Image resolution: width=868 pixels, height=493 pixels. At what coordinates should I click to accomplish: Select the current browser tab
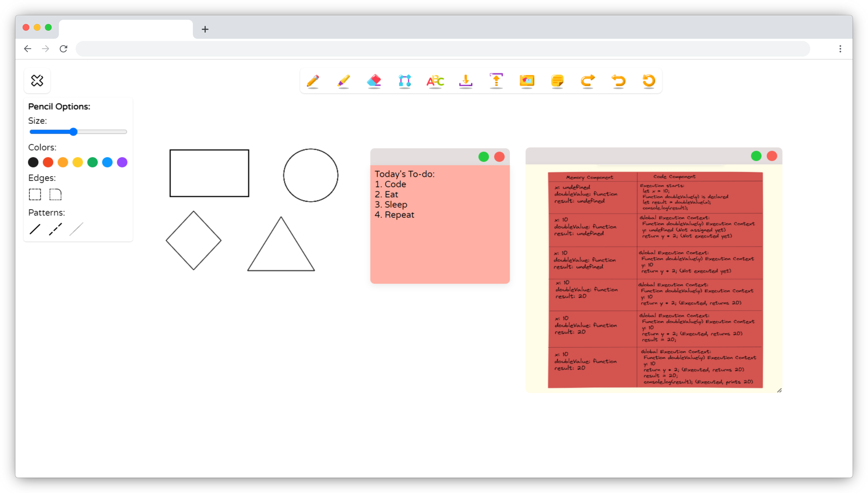(126, 29)
